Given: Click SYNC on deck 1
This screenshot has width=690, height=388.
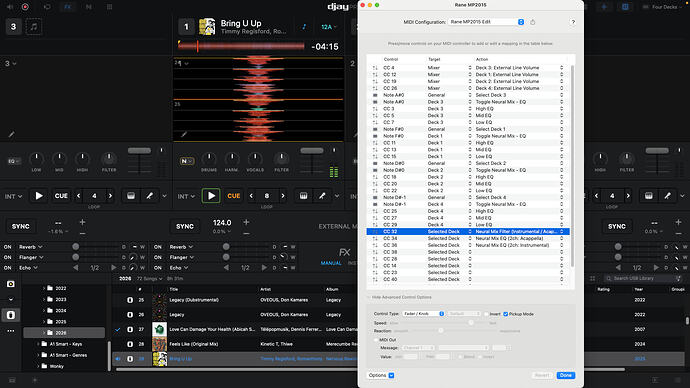Looking at the screenshot, I should coord(185,226).
